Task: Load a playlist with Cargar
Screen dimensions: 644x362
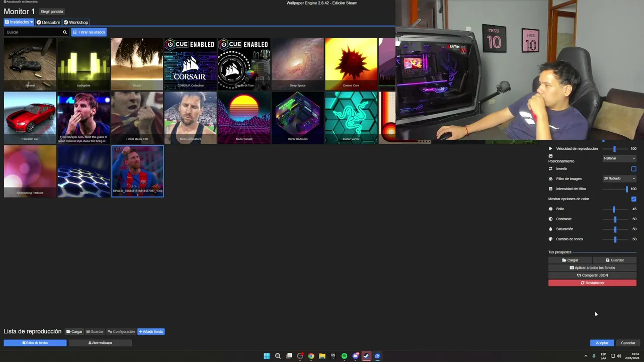Action: click(x=74, y=332)
